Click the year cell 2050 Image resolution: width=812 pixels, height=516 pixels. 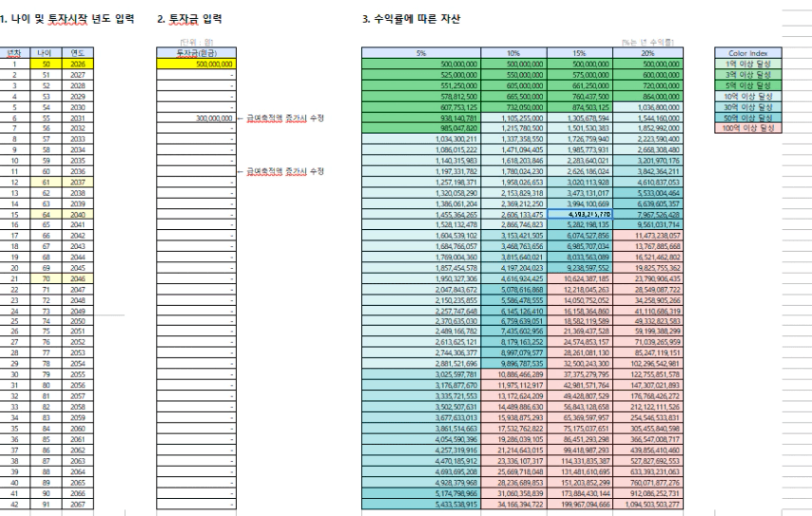coord(78,321)
